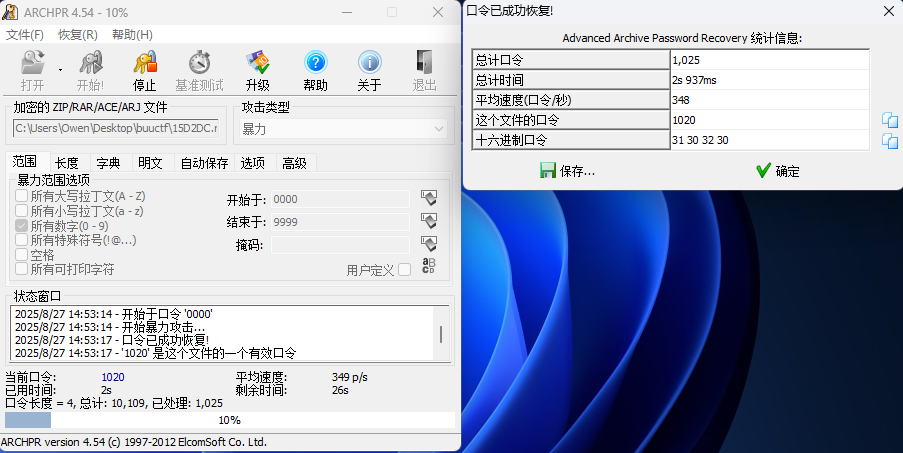Click log line 口令已成功恢复!
This screenshot has height=453, width=903.
tap(112, 340)
